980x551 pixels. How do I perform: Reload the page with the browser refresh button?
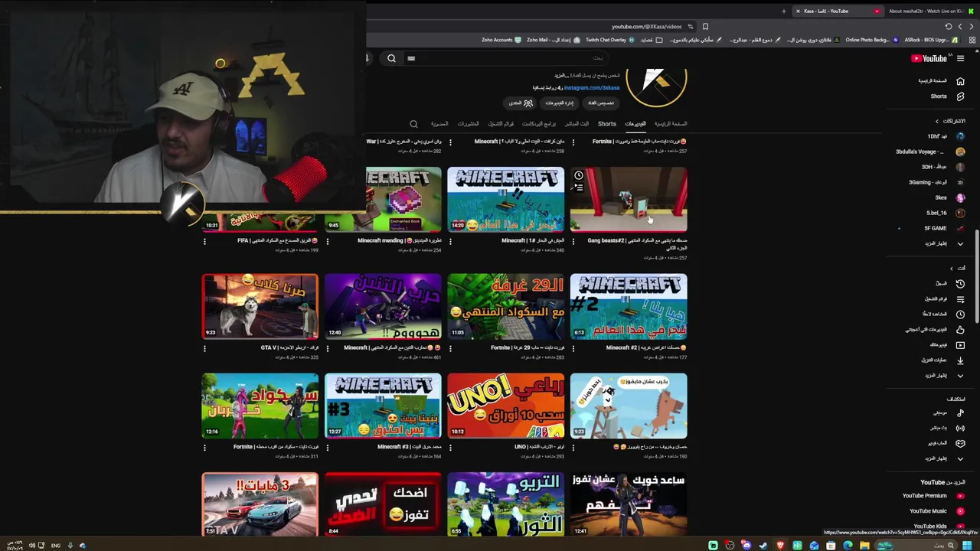pyautogui.click(x=948, y=27)
